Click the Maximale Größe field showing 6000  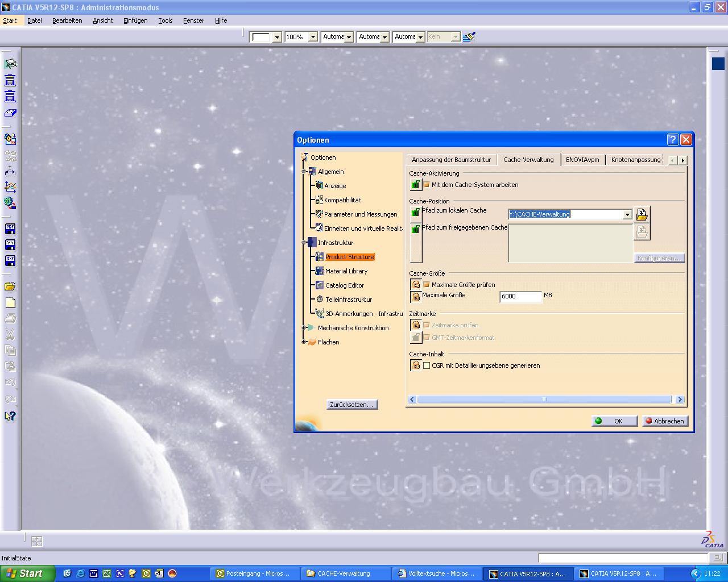(520, 296)
